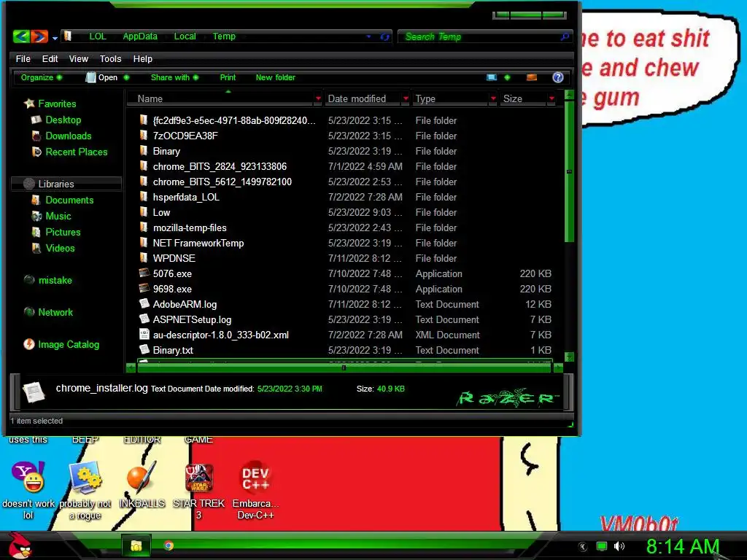Open the address bar history dropdown
The width and height of the screenshot is (747, 560).
[x=368, y=36]
